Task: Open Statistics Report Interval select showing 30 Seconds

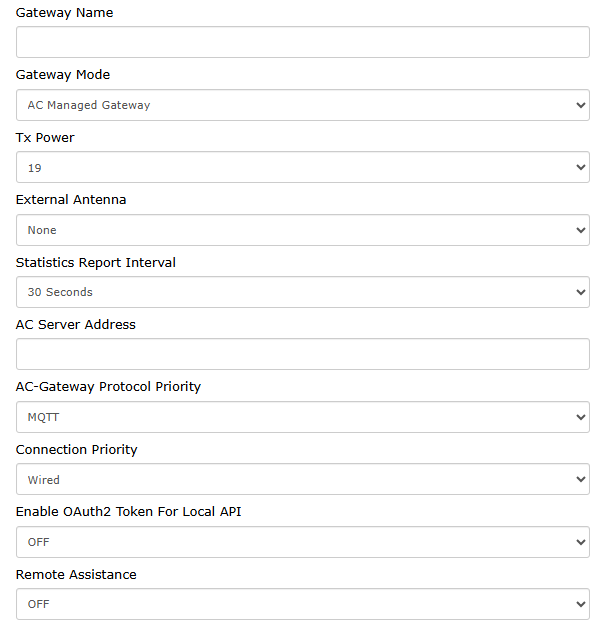Action: (x=303, y=292)
